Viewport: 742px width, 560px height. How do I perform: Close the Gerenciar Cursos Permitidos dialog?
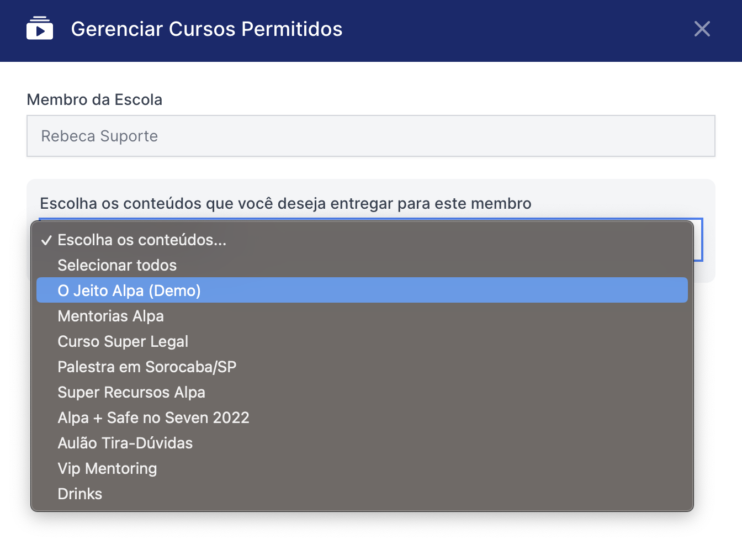tap(702, 29)
